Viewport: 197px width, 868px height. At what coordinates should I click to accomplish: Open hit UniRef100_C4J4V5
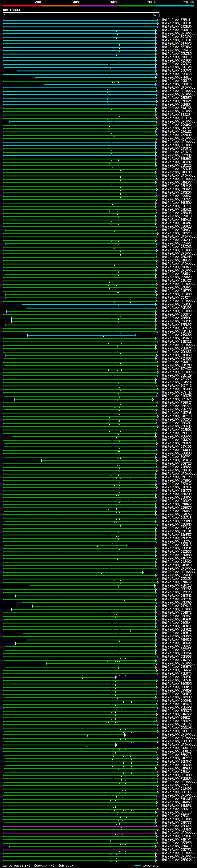pyautogui.click(x=177, y=43)
